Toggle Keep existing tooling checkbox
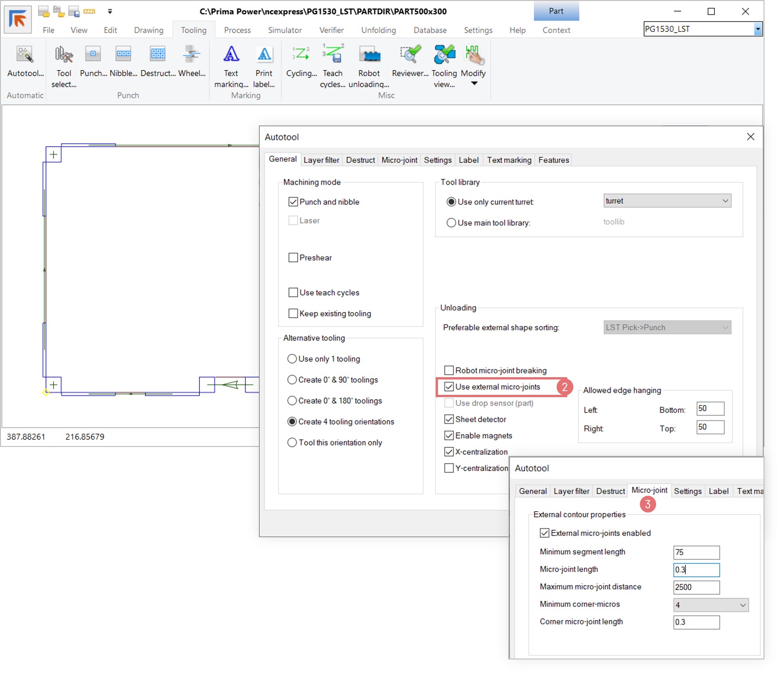Viewport: 784px width, 679px height. (293, 313)
